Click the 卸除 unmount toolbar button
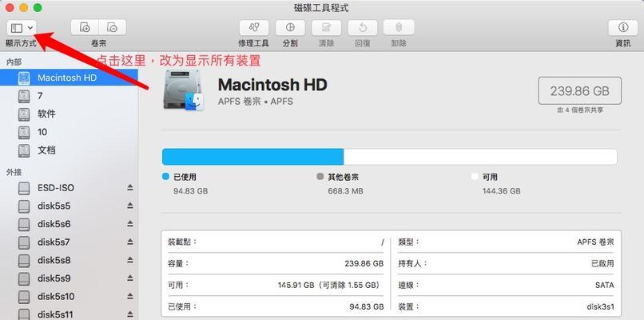 pyautogui.click(x=399, y=27)
